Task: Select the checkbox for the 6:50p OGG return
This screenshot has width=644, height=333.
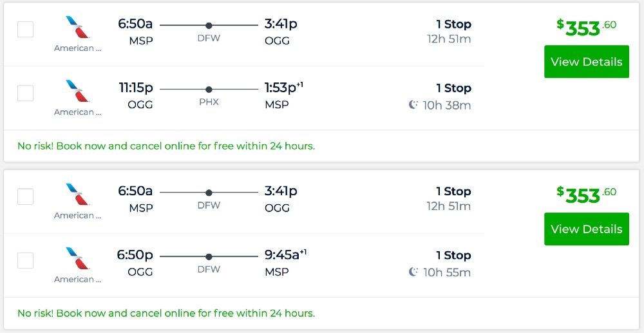Action: [x=25, y=260]
